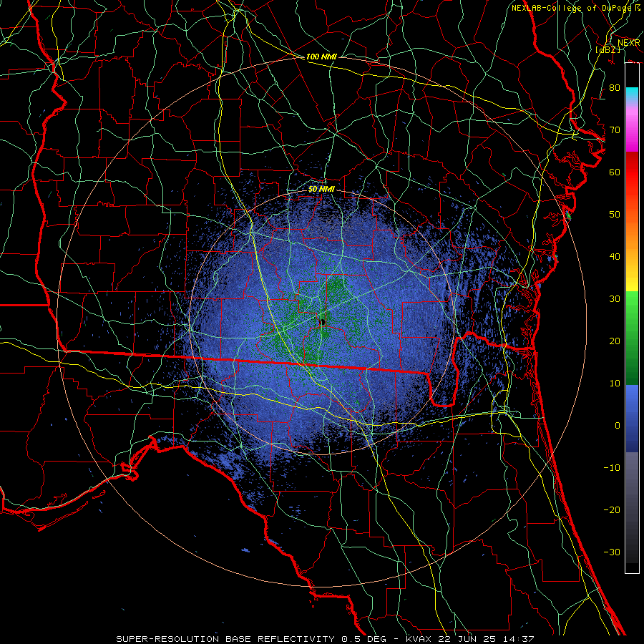Click the 80 dBZ scale label
The width and height of the screenshot is (644, 644).
point(615,88)
